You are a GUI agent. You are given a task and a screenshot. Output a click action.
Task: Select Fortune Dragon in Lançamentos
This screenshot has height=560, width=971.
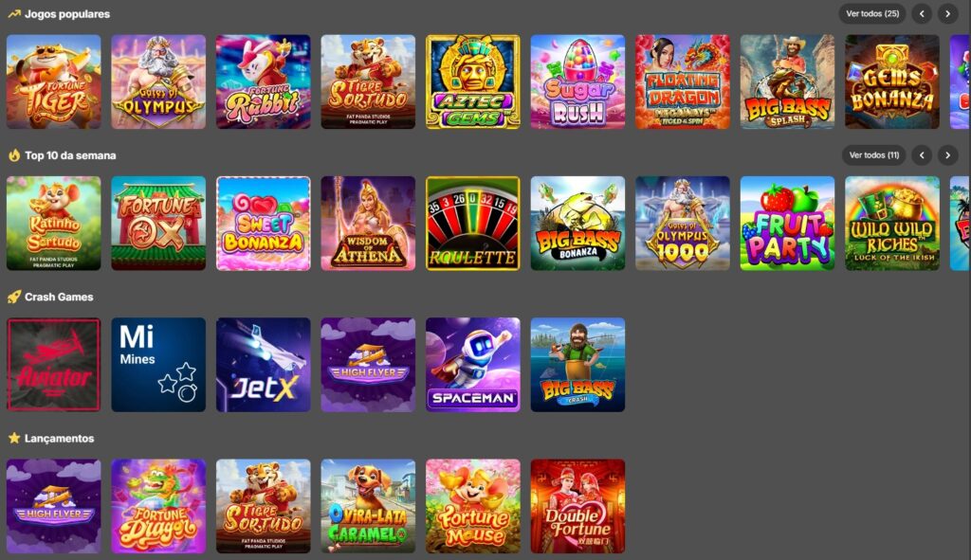click(x=158, y=506)
